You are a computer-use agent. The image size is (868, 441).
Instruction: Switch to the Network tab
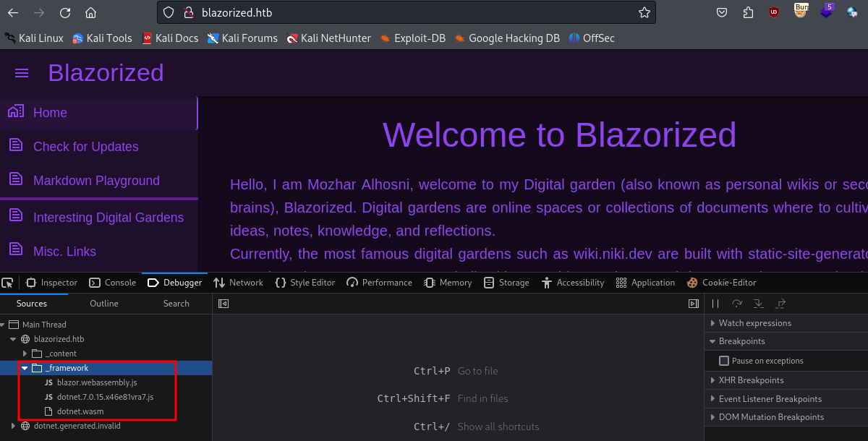tap(238, 283)
